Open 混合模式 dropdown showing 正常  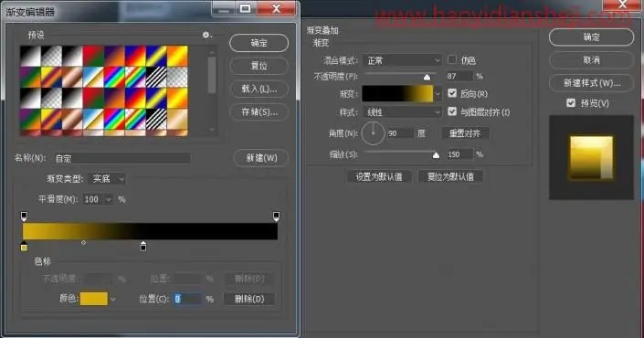(402, 60)
